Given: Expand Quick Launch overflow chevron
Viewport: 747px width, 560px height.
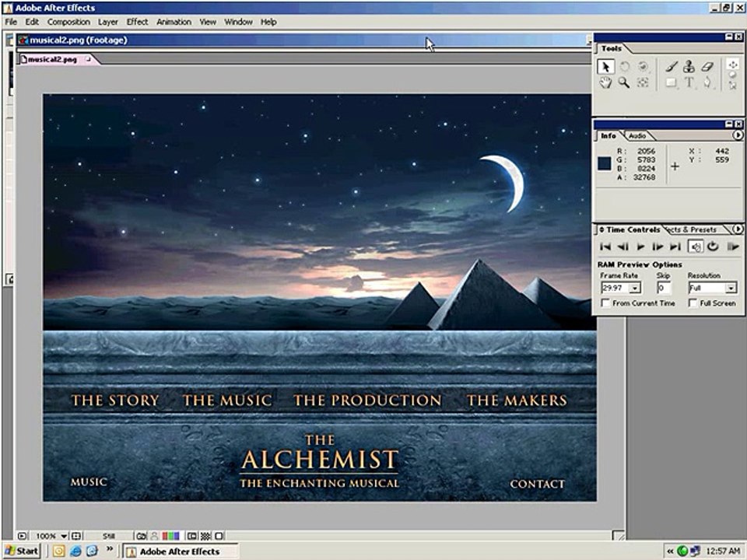Looking at the screenshot, I should pyautogui.click(x=109, y=548).
